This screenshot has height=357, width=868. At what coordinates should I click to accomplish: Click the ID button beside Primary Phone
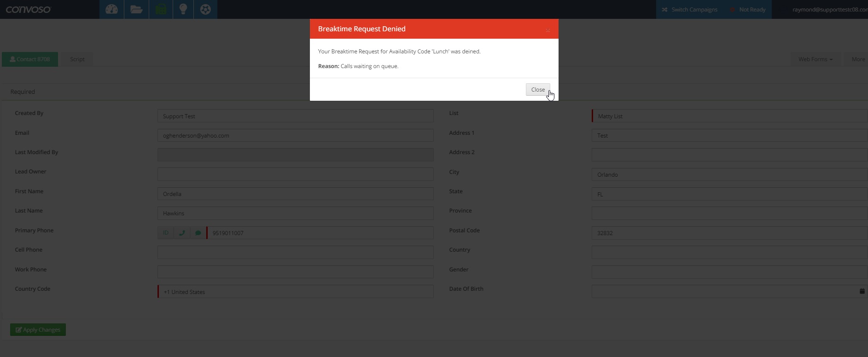pos(166,233)
